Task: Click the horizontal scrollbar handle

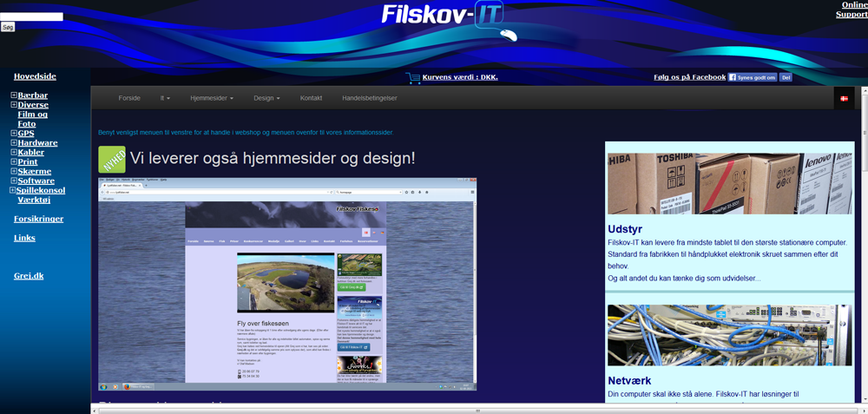Action: (x=477, y=411)
